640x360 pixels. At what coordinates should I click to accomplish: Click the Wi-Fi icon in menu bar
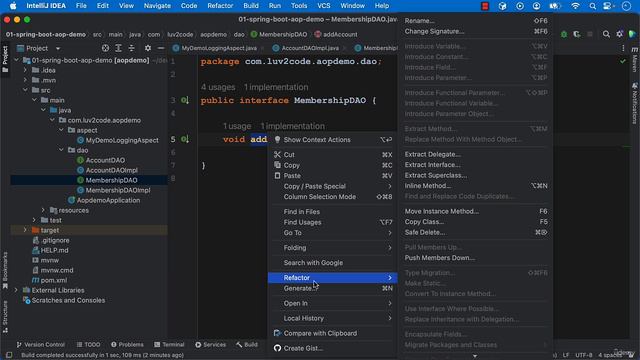pyautogui.click(x=575, y=6)
